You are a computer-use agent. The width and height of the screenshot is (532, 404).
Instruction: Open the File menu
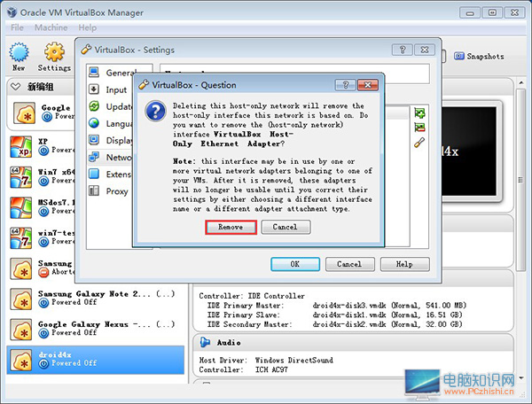[17, 27]
